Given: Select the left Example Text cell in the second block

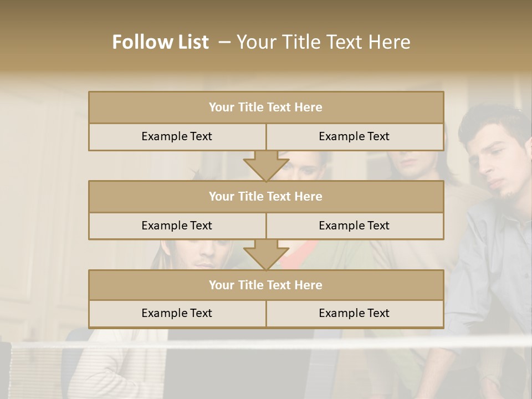Looking at the screenshot, I should 177,226.
